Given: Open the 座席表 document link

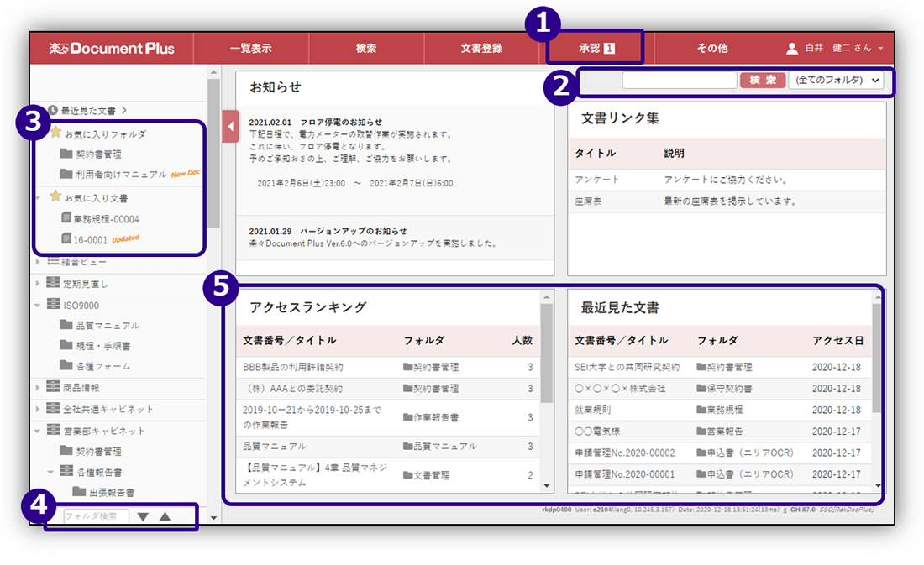Looking at the screenshot, I should [x=588, y=201].
